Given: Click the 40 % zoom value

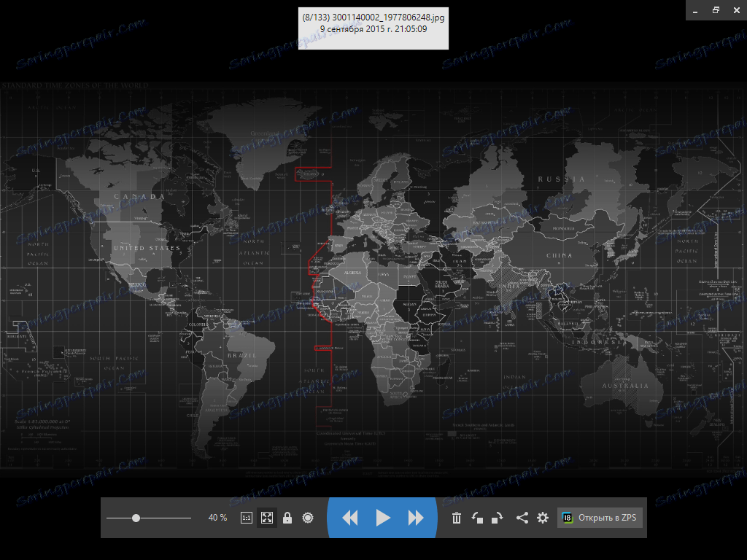Looking at the screenshot, I should 217,518.
